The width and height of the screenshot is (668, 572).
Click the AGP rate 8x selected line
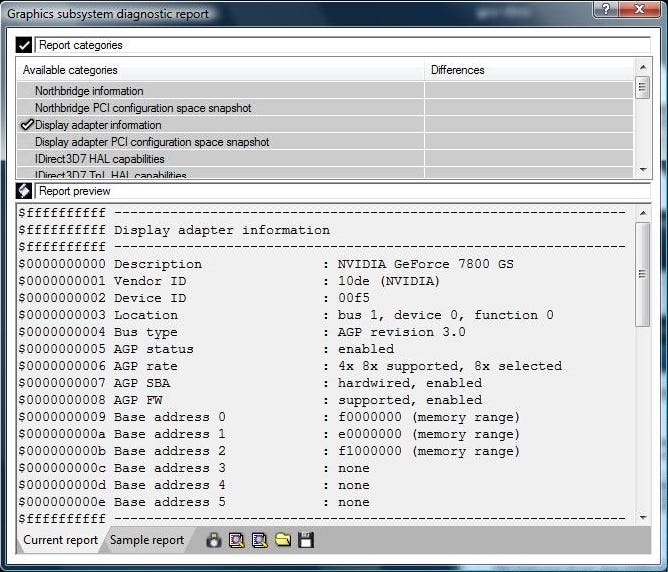pyautogui.click(x=290, y=366)
